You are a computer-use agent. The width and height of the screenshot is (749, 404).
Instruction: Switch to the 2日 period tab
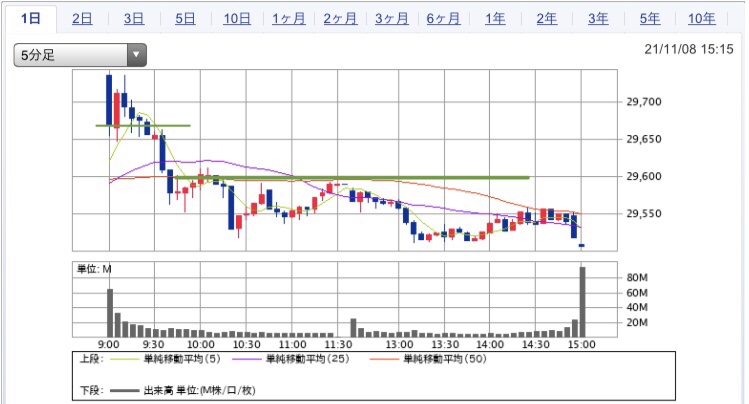tap(82, 19)
